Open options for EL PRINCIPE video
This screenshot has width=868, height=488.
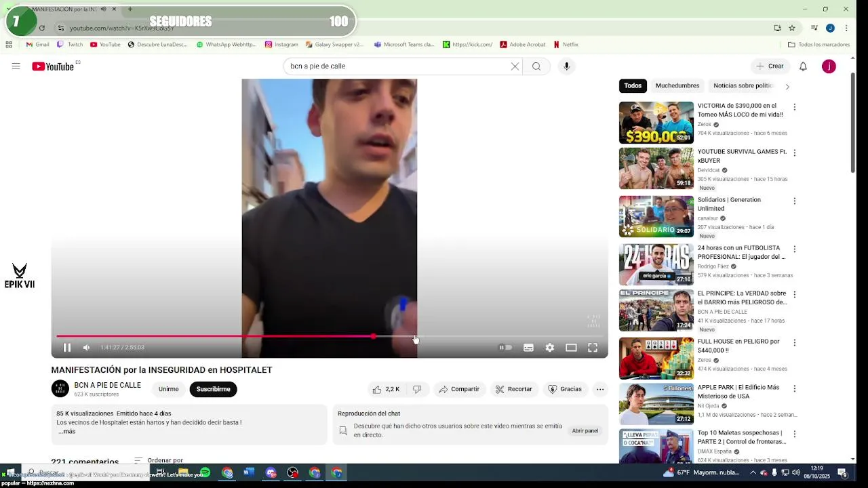[x=795, y=295]
